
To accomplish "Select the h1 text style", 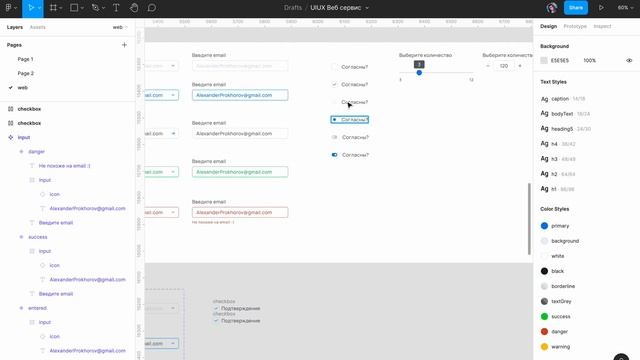I will point(558,189).
